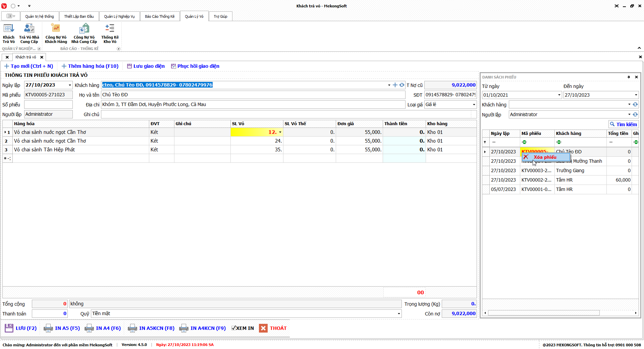Open the Khách Trả Vỏ ribbon icon
This screenshot has height=349, width=644.
[9, 34]
